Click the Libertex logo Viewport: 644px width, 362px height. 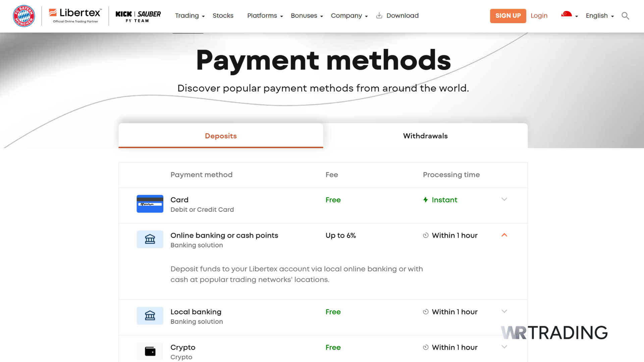point(74,13)
